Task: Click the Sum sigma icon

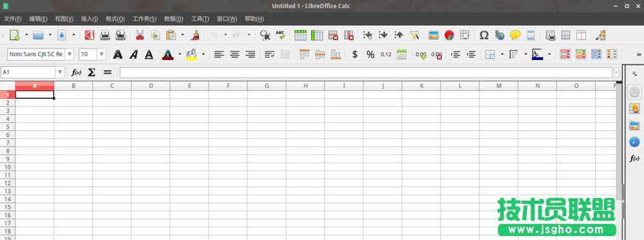Action: click(x=91, y=72)
